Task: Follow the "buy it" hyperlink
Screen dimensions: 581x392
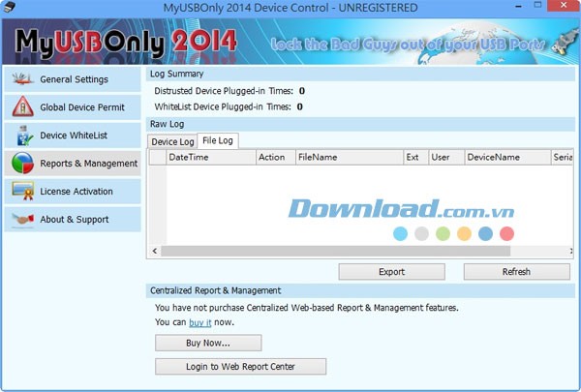Action: [200, 322]
